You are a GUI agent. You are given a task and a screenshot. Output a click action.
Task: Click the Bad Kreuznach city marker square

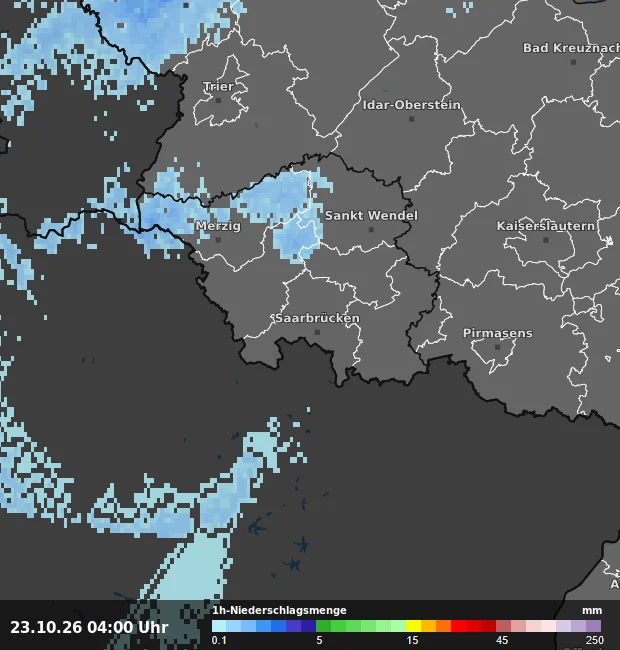(574, 62)
